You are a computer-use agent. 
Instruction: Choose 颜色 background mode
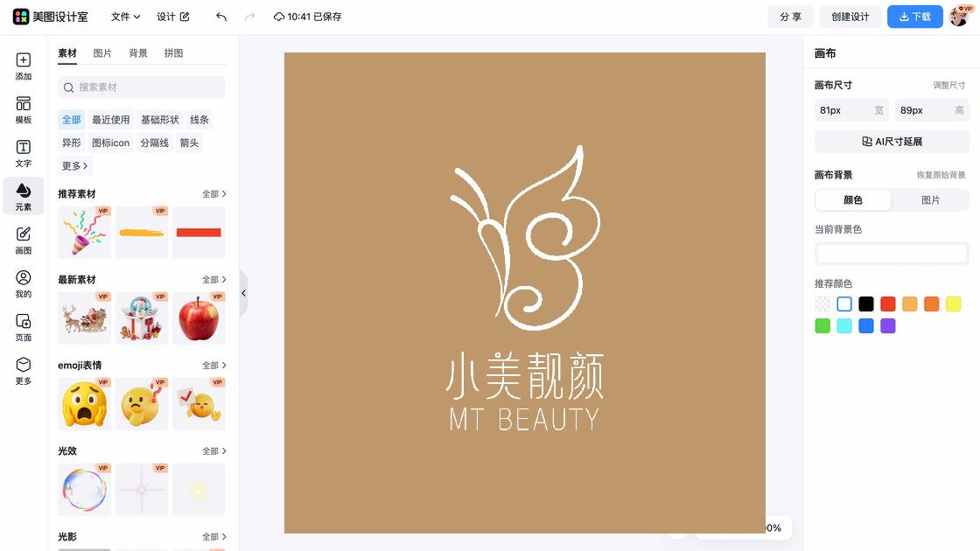[x=853, y=200]
